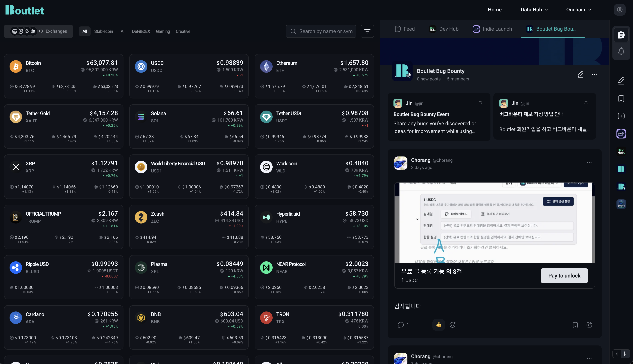Toggle pin on 버그바운티 제보 작성 방법 안내 post
Viewport: 633px width, 364px height.
(x=586, y=103)
